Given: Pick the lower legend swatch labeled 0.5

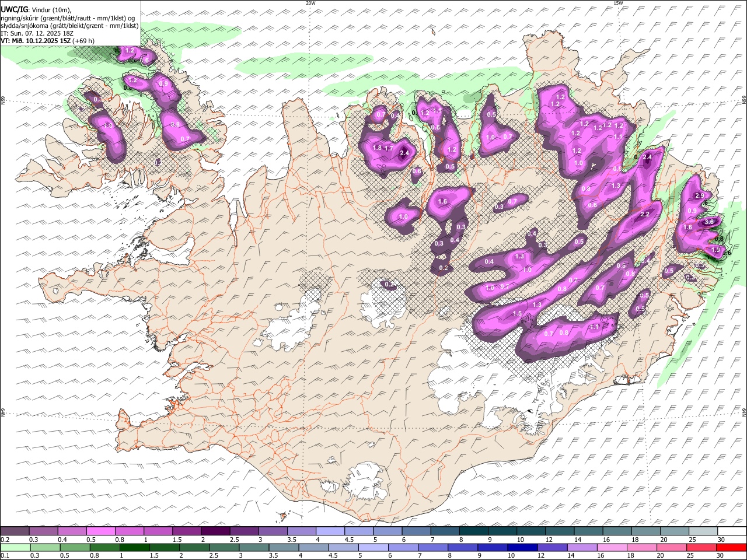Looking at the screenshot, I should (75, 547).
